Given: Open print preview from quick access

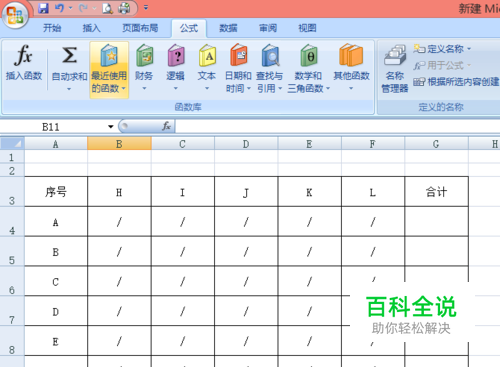Looking at the screenshot, I should click(107, 8).
